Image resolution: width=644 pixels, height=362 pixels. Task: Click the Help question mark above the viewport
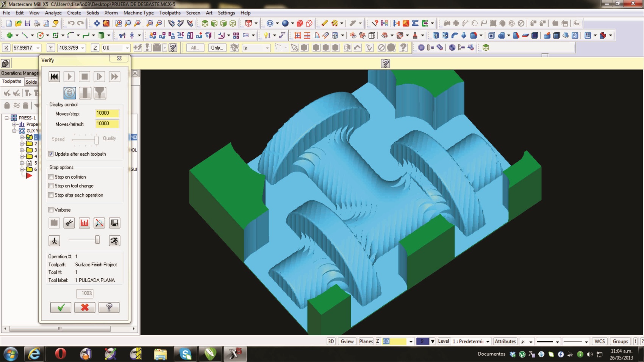point(385,64)
